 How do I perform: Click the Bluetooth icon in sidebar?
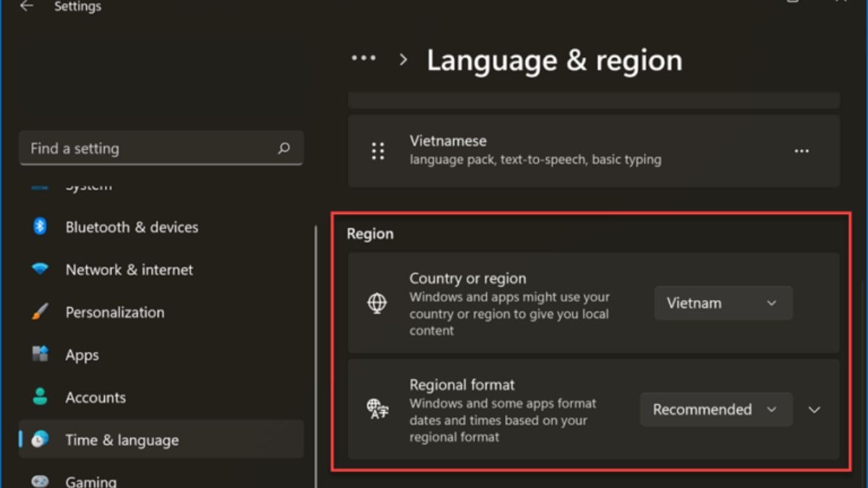pos(40,226)
